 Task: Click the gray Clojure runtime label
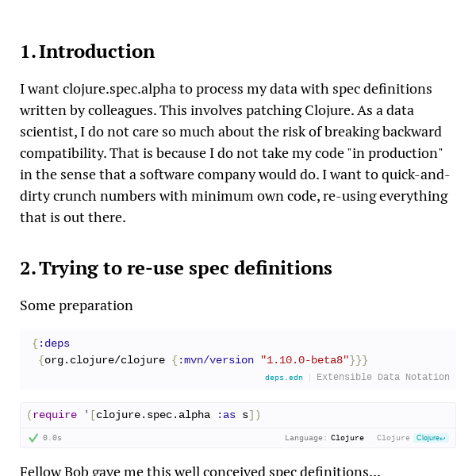(x=393, y=438)
